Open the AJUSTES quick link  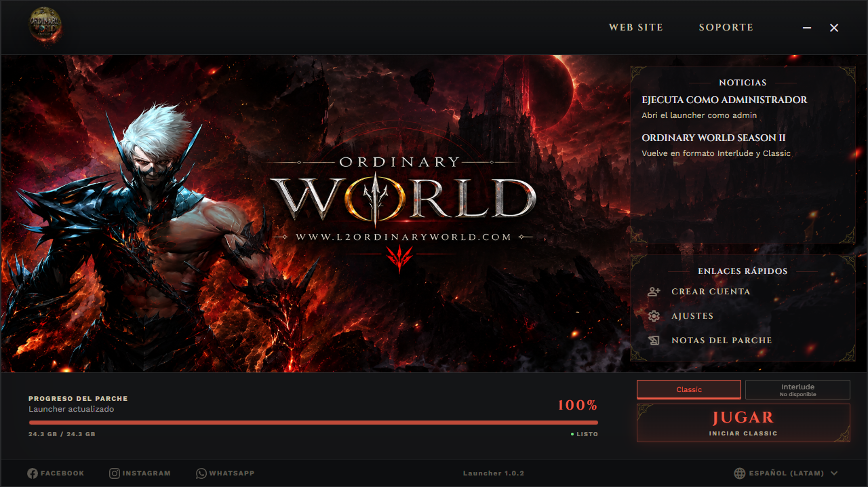pyautogui.click(x=681, y=316)
